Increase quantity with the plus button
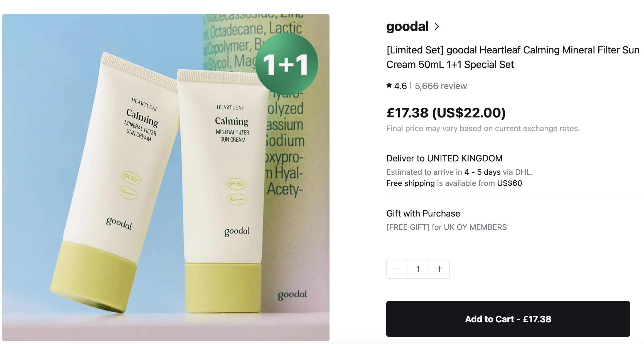Screen dimensions: 644x344 click(x=439, y=269)
